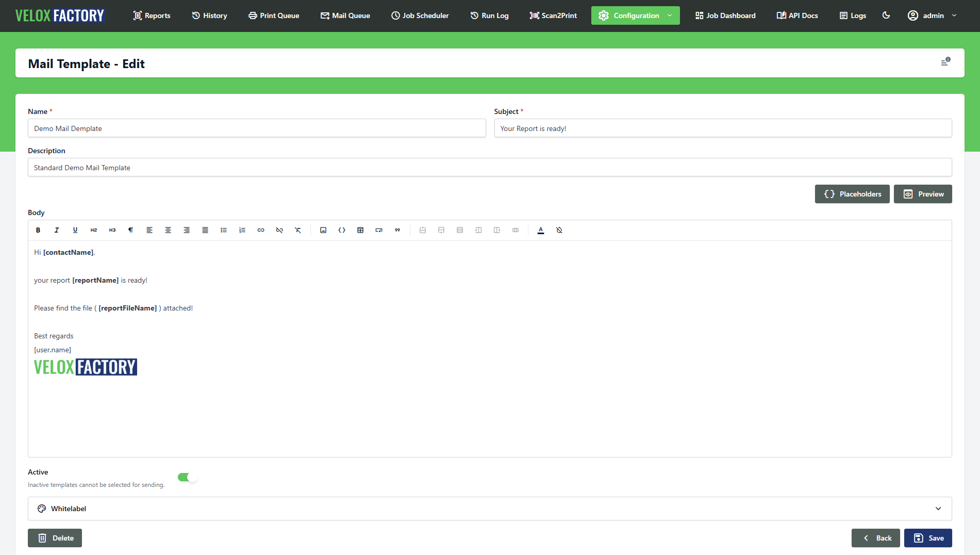
Task: Toggle italic formatting in body editor
Action: tap(57, 230)
